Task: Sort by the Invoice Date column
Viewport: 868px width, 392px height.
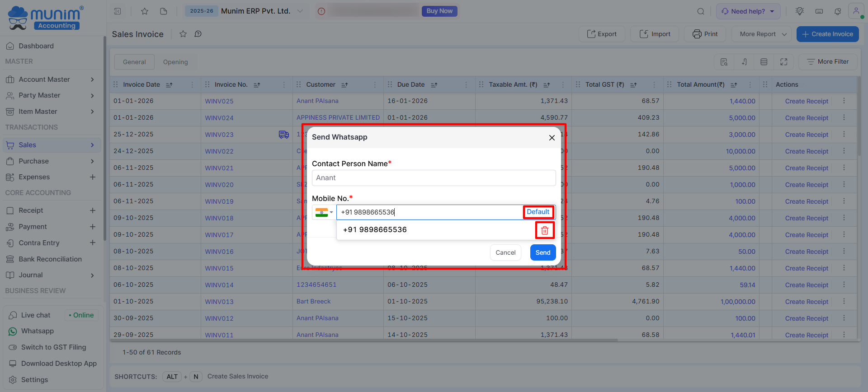Action: 169,85
